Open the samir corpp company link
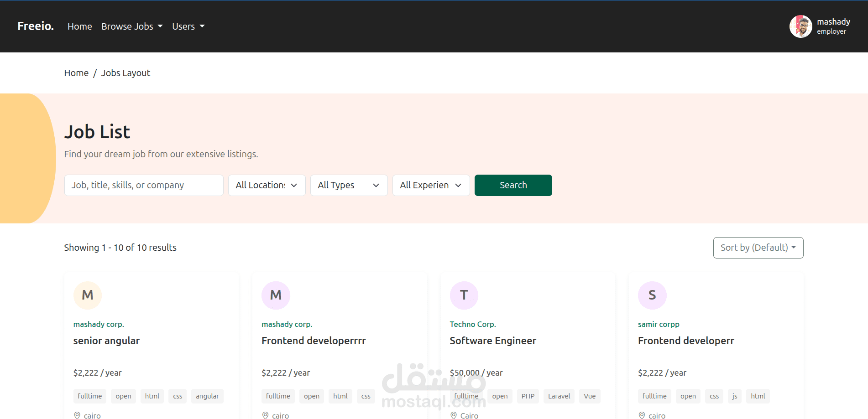868x419 pixels. tap(659, 324)
